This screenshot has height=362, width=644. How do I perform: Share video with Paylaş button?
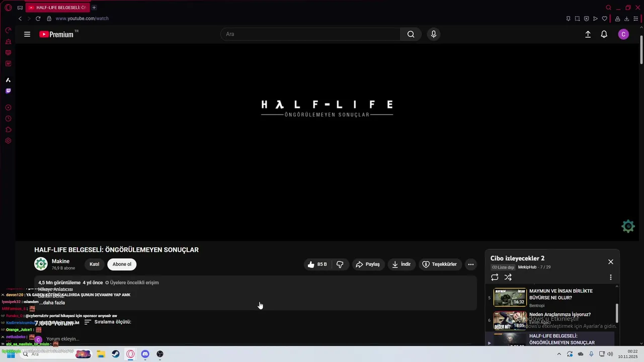click(368, 264)
